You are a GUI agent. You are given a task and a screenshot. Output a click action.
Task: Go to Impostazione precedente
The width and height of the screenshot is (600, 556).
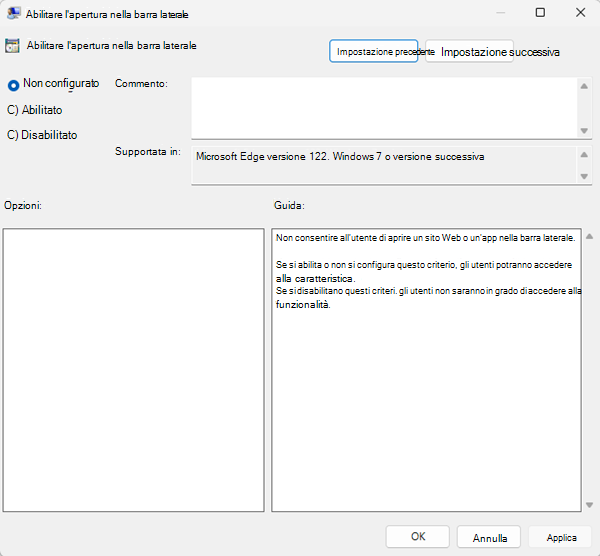point(373,51)
